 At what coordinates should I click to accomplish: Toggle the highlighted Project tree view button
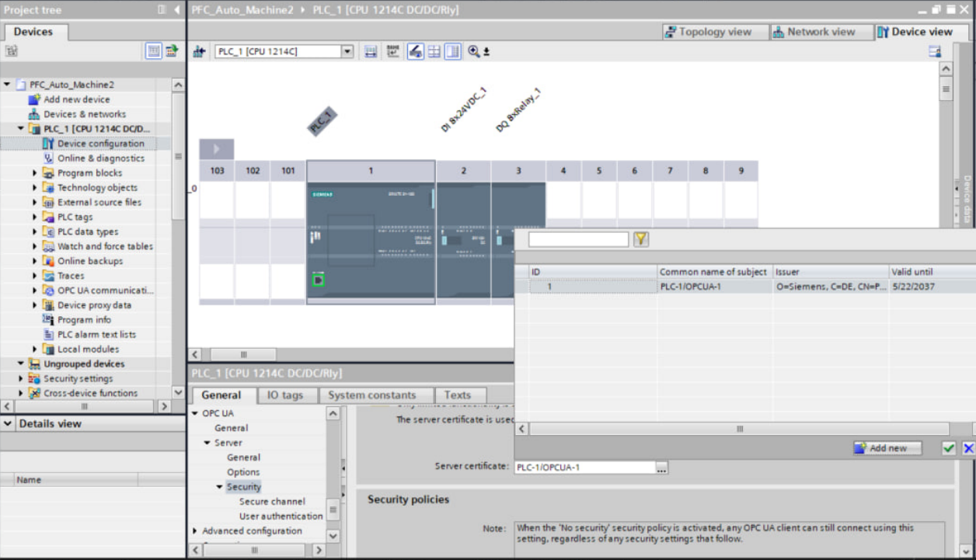[x=154, y=51]
